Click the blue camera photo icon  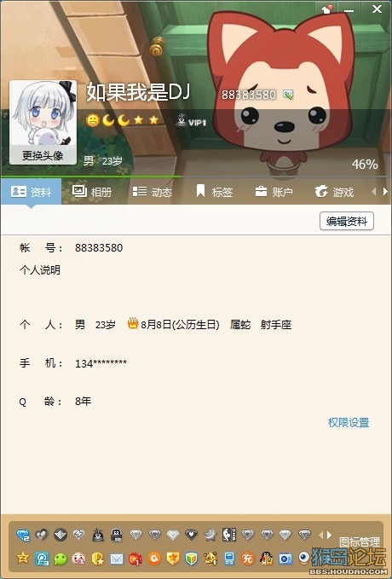pyautogui.click(x=285, y=559)
